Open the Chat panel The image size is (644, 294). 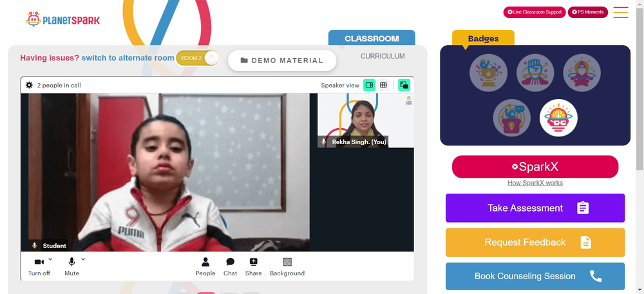[230, 266]
